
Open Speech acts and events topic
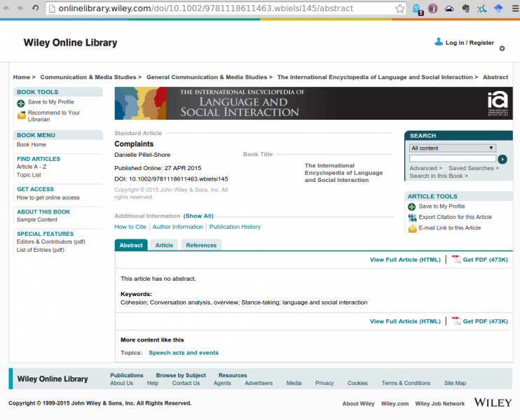tap(184, 353)
